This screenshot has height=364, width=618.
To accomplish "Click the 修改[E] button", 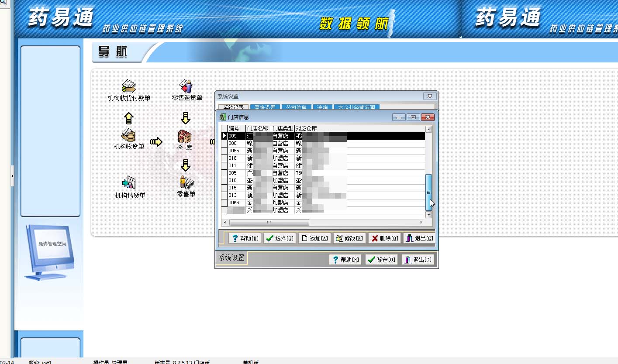I will tap(349, 238).
